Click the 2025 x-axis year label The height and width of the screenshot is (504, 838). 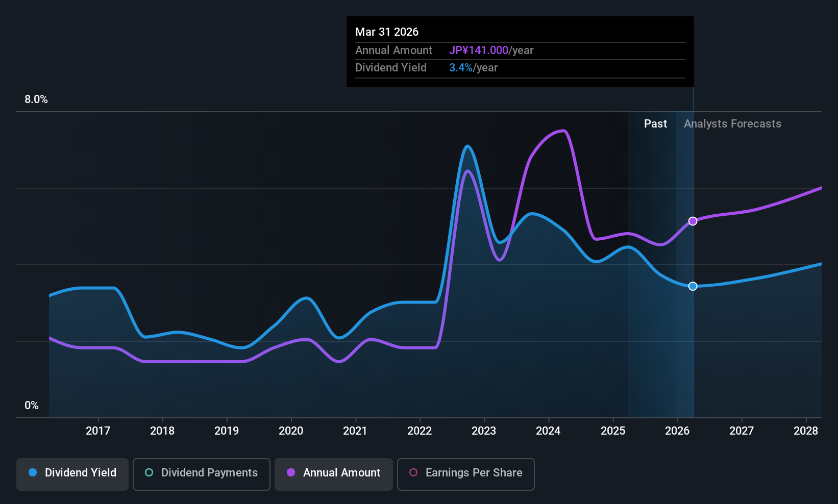point(613,431)
